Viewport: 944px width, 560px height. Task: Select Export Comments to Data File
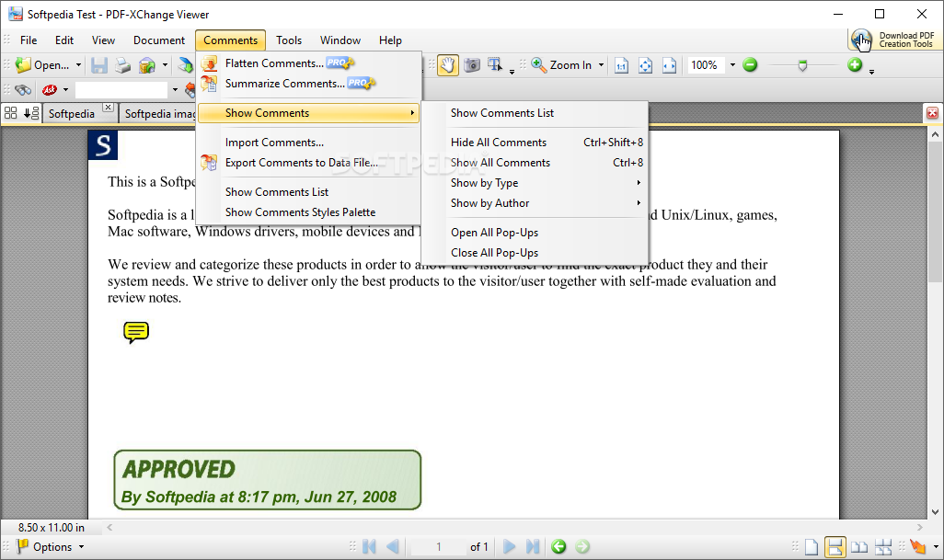pyautogui.click(x=308, y=163)
